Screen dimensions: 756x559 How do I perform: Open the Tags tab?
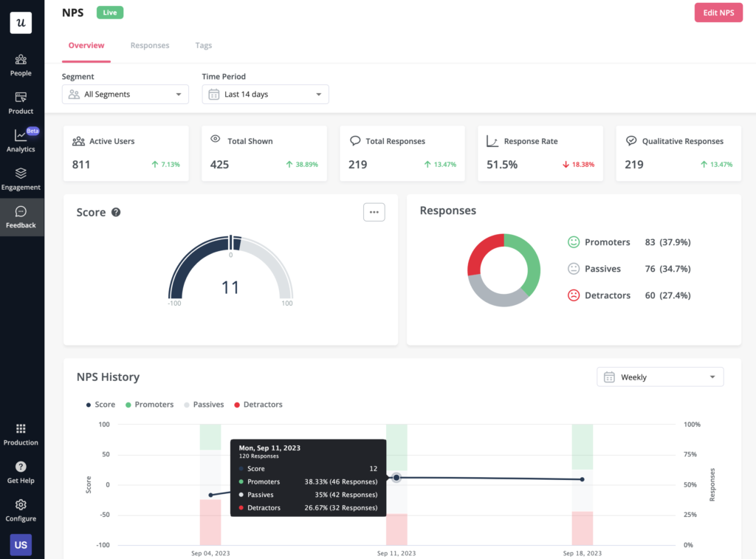[204, 45]
